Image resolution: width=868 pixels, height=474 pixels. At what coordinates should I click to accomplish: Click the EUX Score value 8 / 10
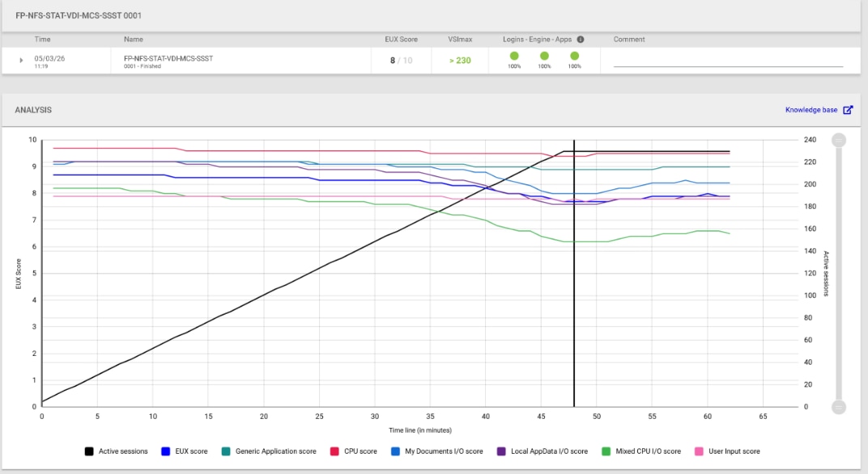pyautogui.click(x=402, y=61)
